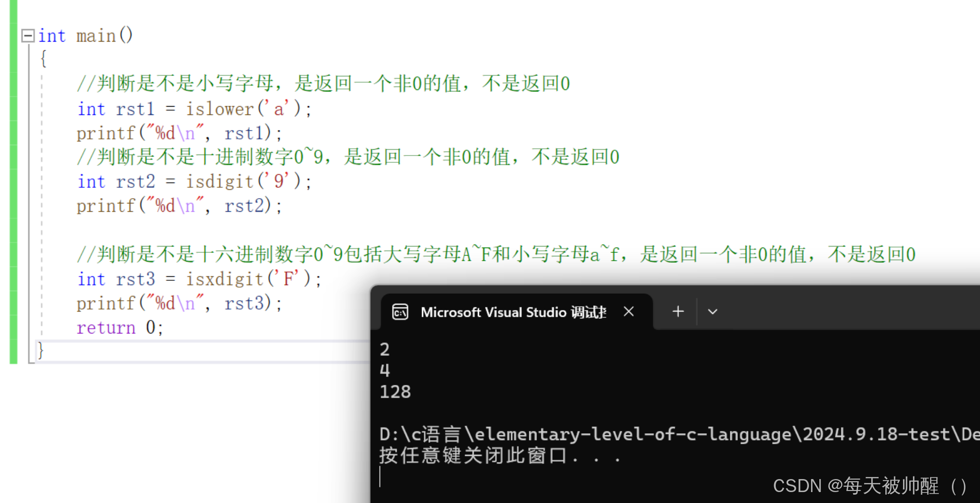Open a new terminal tab with the plus icon

point(677,311)
